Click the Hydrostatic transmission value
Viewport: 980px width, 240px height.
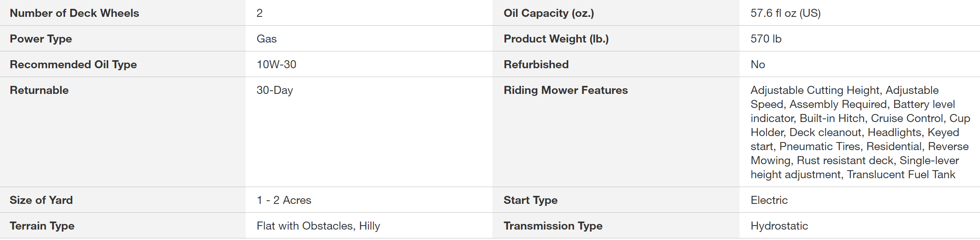(779, 226)
